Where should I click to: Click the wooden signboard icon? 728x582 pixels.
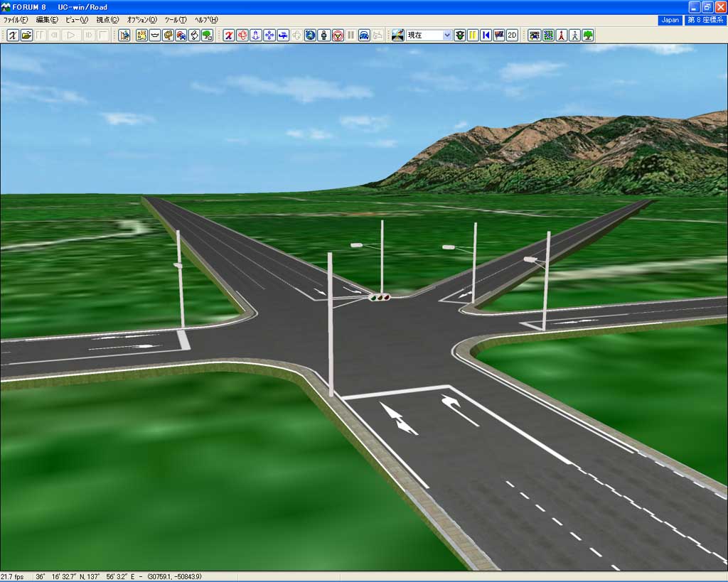point(168,36)
